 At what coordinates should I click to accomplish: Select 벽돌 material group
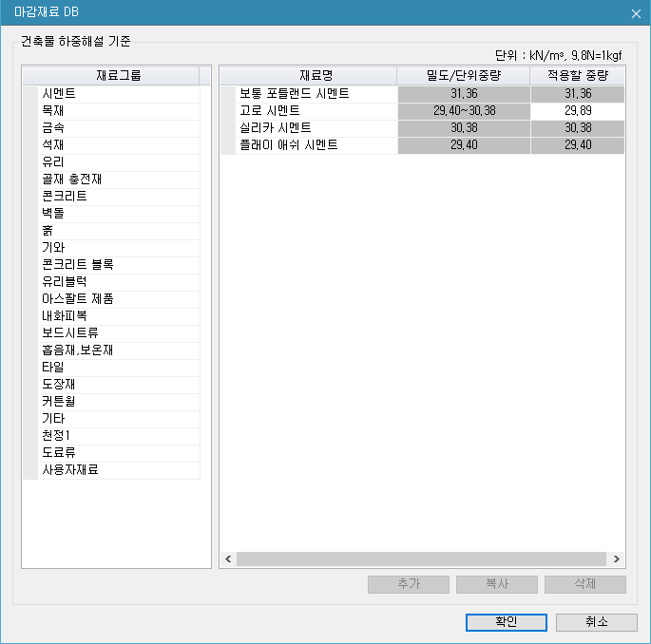click(x=119, y=214)
